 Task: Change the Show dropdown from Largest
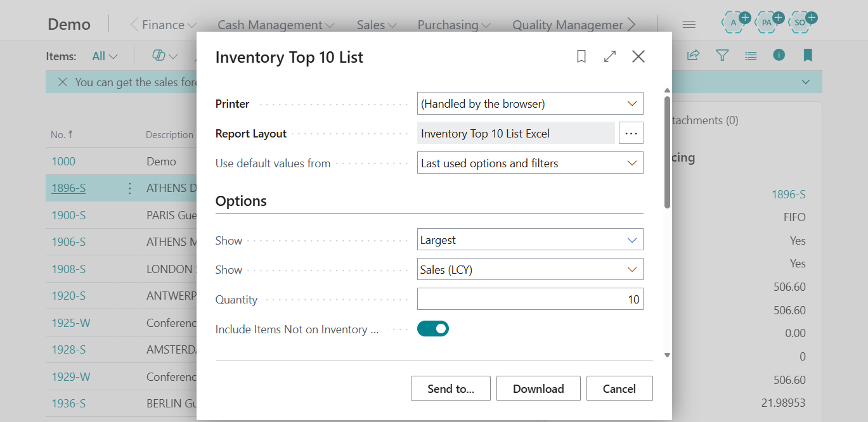coord(632,239)
